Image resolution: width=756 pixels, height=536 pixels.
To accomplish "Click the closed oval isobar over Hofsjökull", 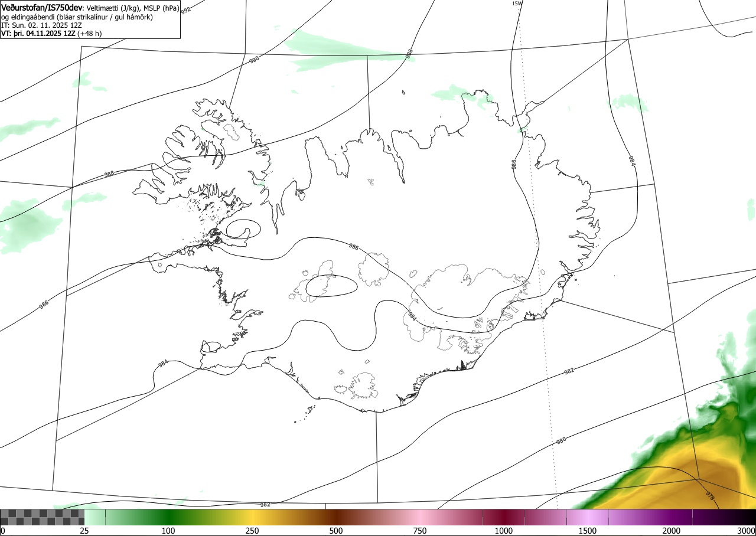I will pyautogui.click(x=331, y=286).
